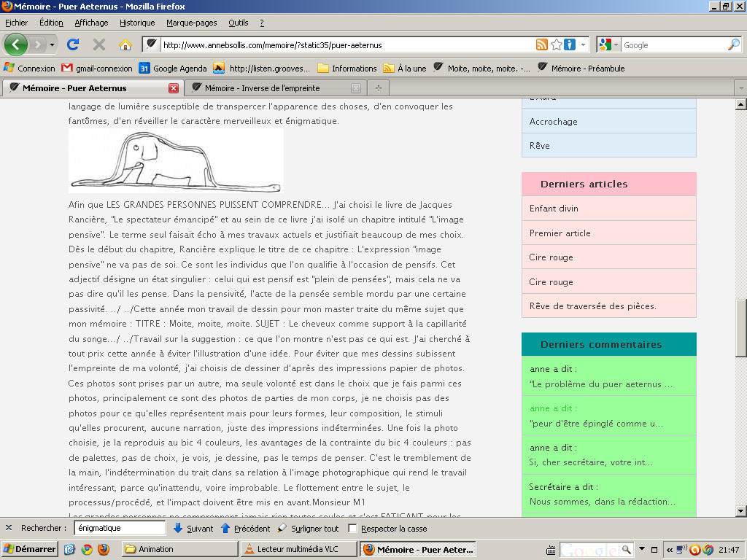Image resolution: width=747 pixels, height=560 pixels.
Task: Open a new tab with plus button
Action: 379,88
